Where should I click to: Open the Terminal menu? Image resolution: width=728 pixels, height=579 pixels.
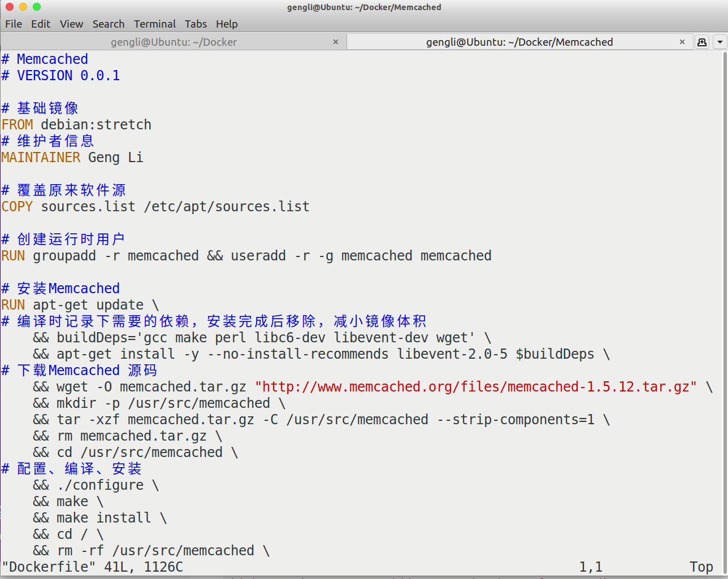155,24
